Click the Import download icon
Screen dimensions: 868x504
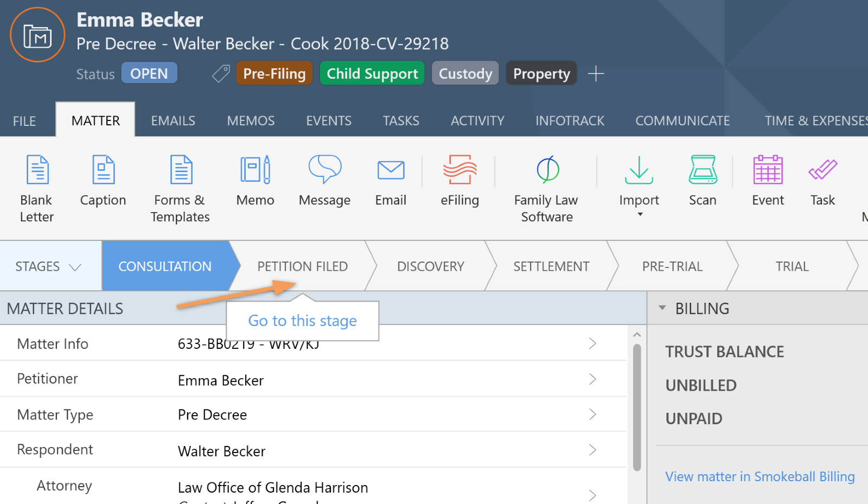(x=639, y=170)
